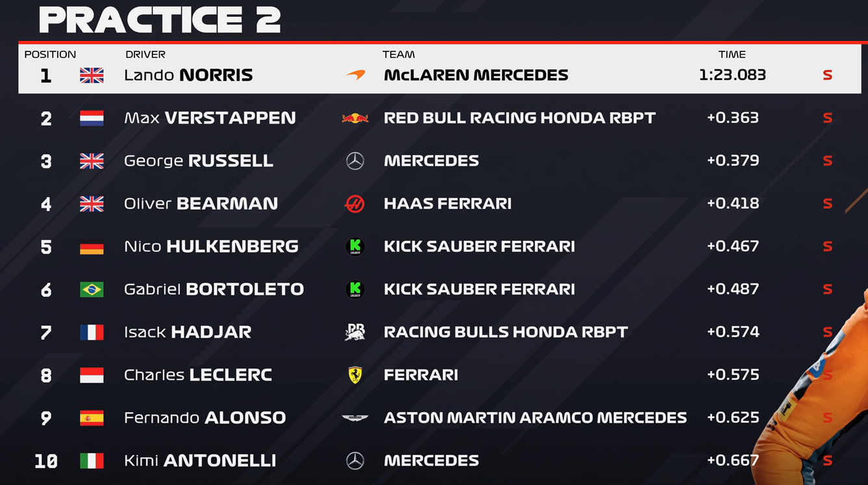
Task: Click the Racing Bulls team logo
Action: pyautogui.click(x=355, y=332)
